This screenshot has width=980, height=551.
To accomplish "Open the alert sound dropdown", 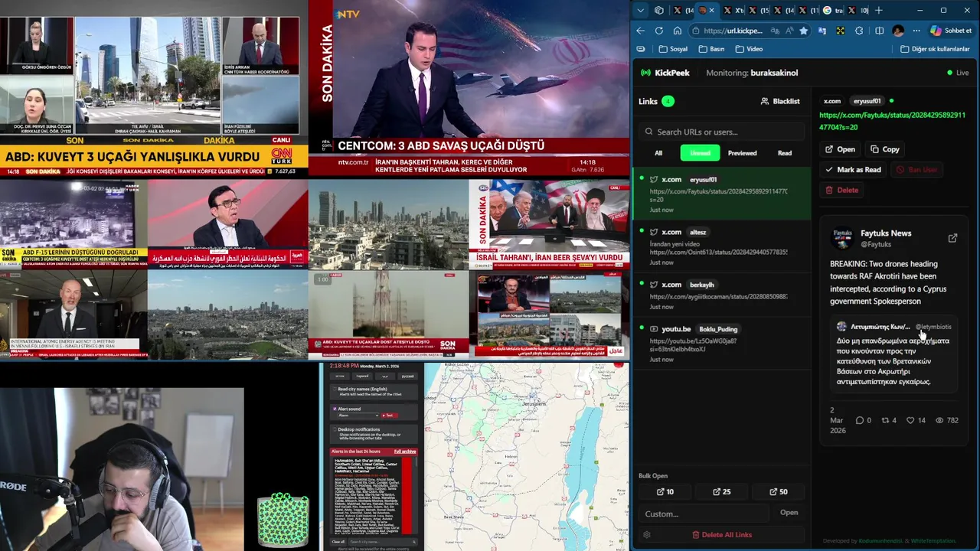I will point(358,415).
